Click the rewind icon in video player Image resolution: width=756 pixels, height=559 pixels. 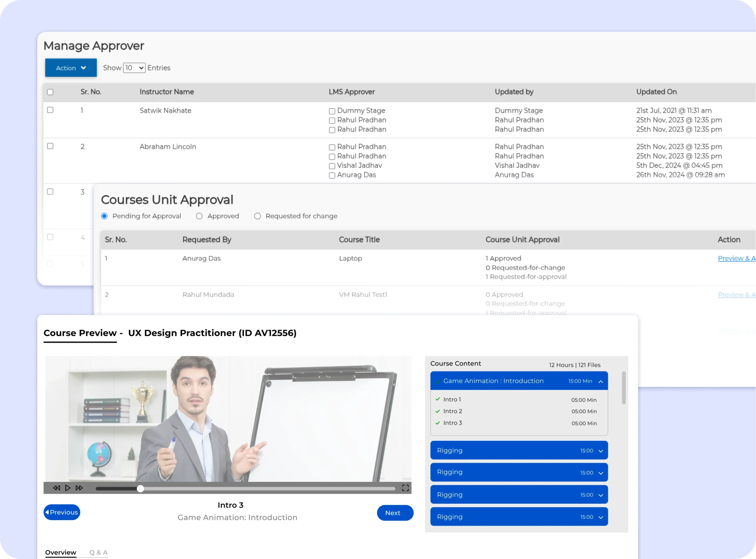pos(56,488)
